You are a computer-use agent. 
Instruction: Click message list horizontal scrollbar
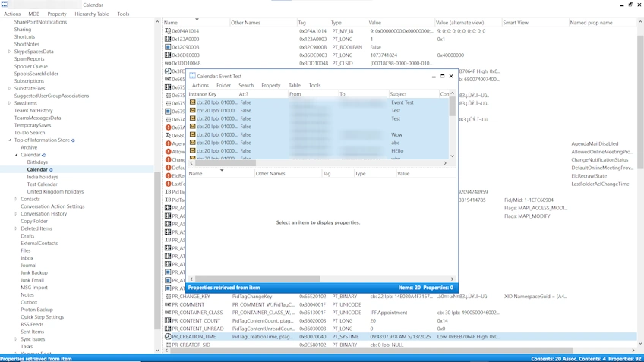click(225, 163)
